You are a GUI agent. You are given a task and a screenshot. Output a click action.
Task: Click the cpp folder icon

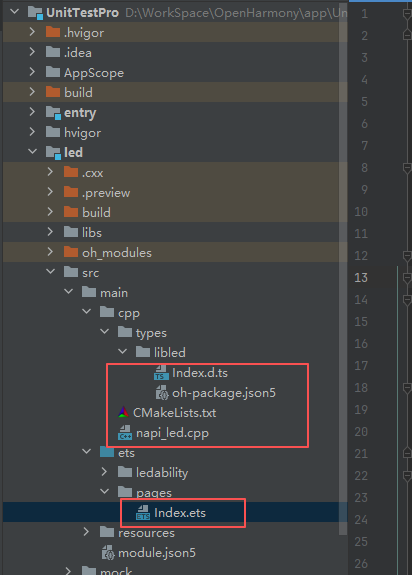(x=107, y=312)
